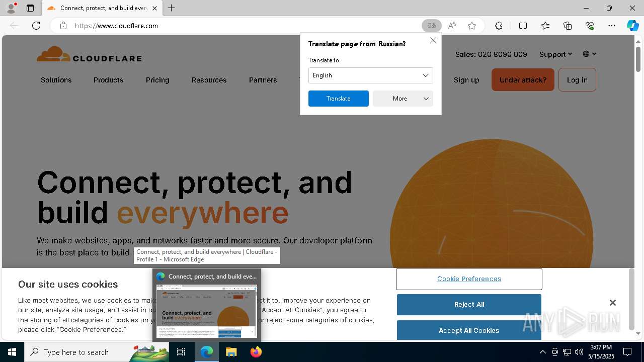Open a new tab with plus icon

(x=172, y=8)
